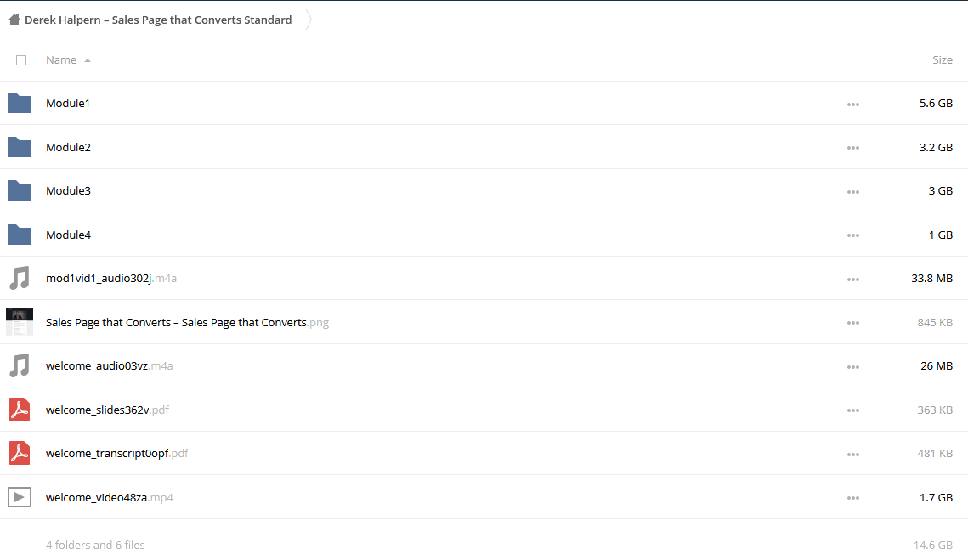Show more actions for welcome_video48za.mp4
This screenshot has height=560, width=968.
pos(853,499)
